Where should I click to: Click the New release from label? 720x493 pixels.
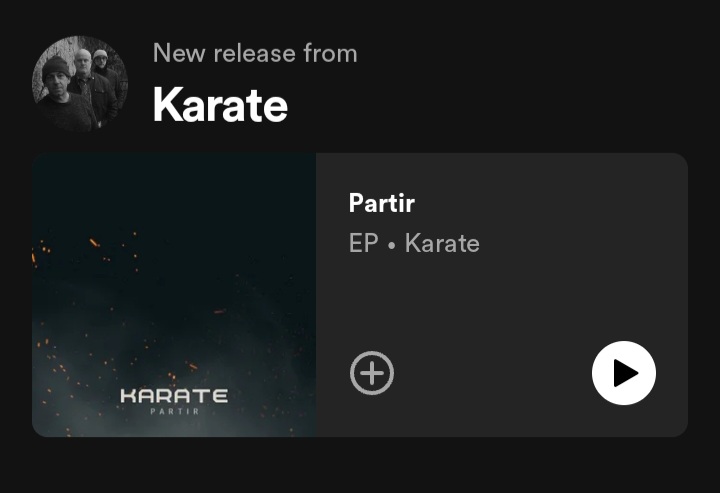pos(255,53)
